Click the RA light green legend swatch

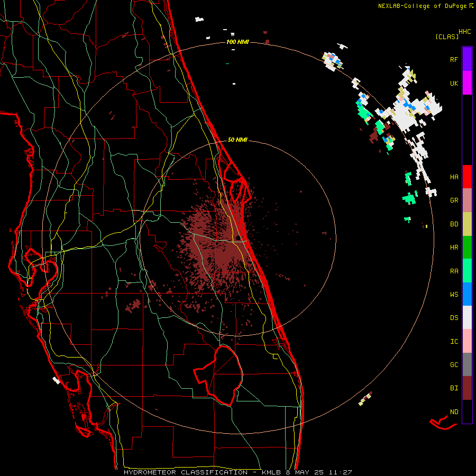pyautogui.click(x=467, y=271)
